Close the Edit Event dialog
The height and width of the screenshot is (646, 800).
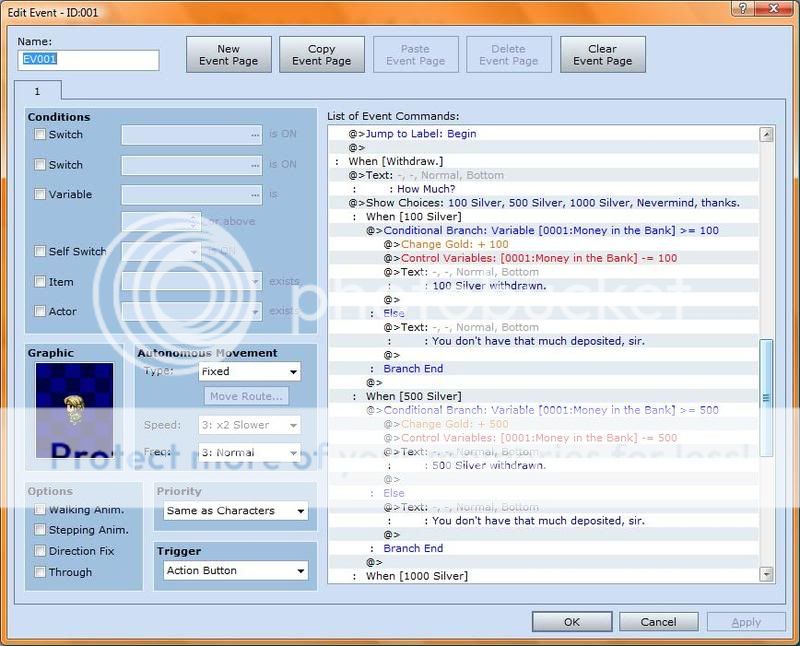773,8
